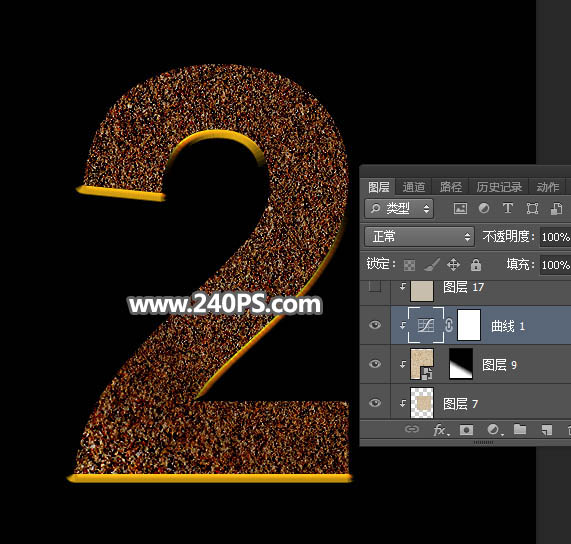
Task: Show hidden layer 图层 17
Action: click(x=375, y=287)
